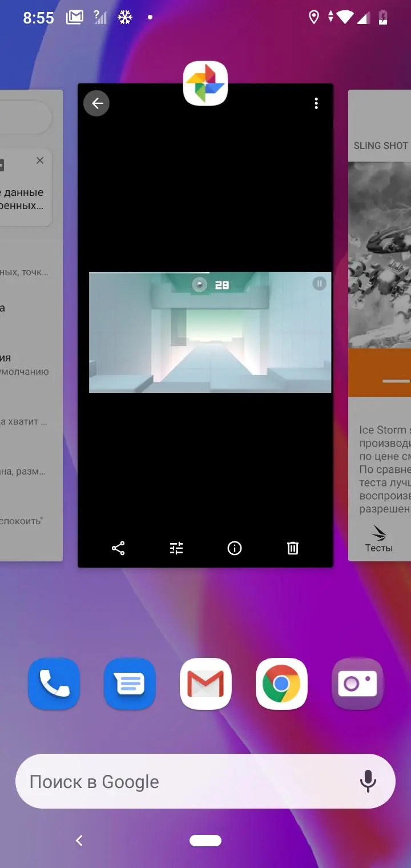411x868 pixels.
Task: Tap the Wi-Fi icon in status bar
Action: coord(345,18)
